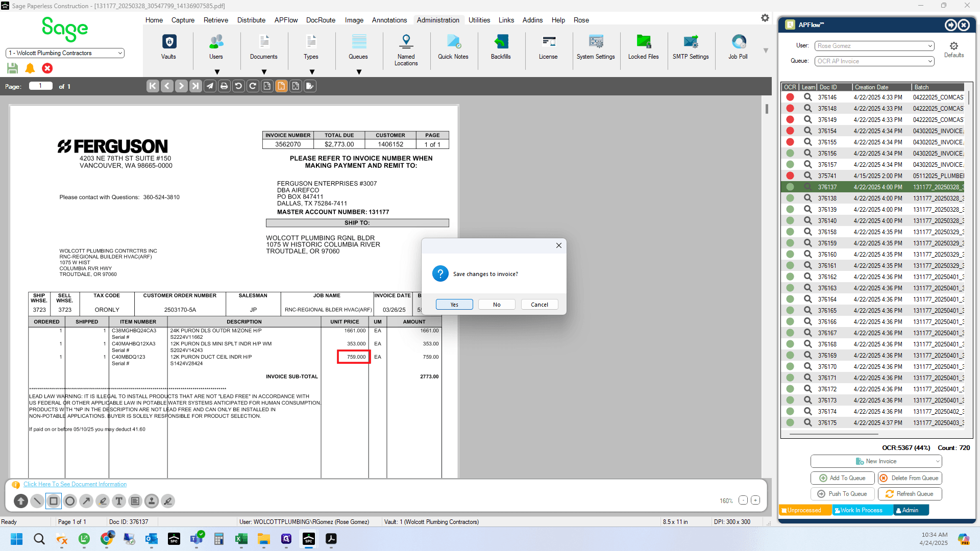Open the Queues tool in ribbon
Screen dimensions: 980x551
(x=358, y=47)
